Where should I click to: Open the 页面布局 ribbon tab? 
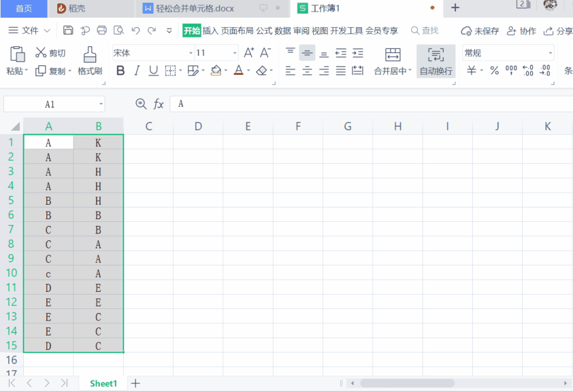[x=238, y=31]
